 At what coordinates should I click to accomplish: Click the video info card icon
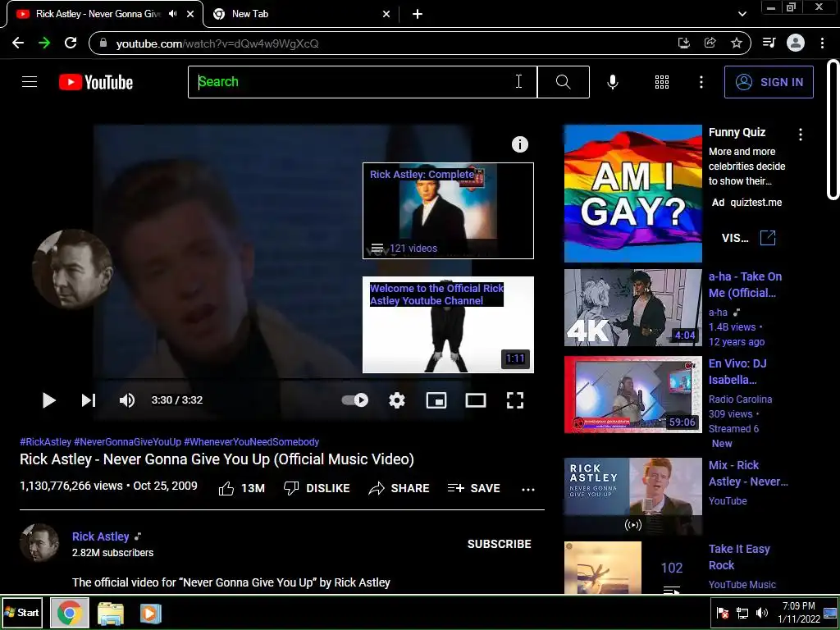(x=519, y=144)
